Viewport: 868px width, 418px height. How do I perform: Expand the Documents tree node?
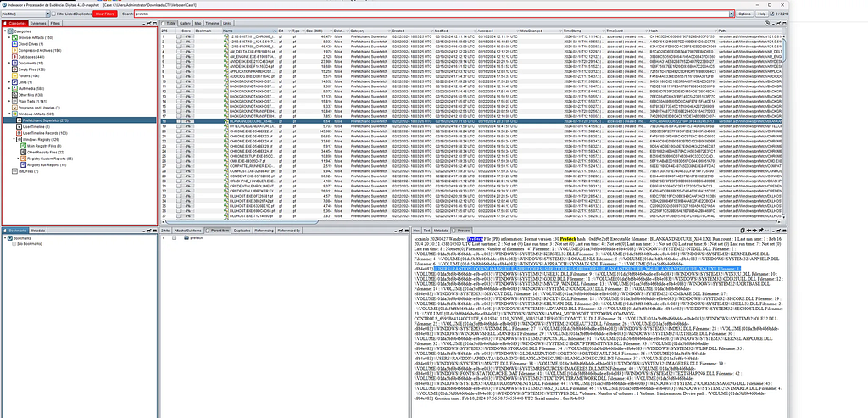(x=9, y=63)
